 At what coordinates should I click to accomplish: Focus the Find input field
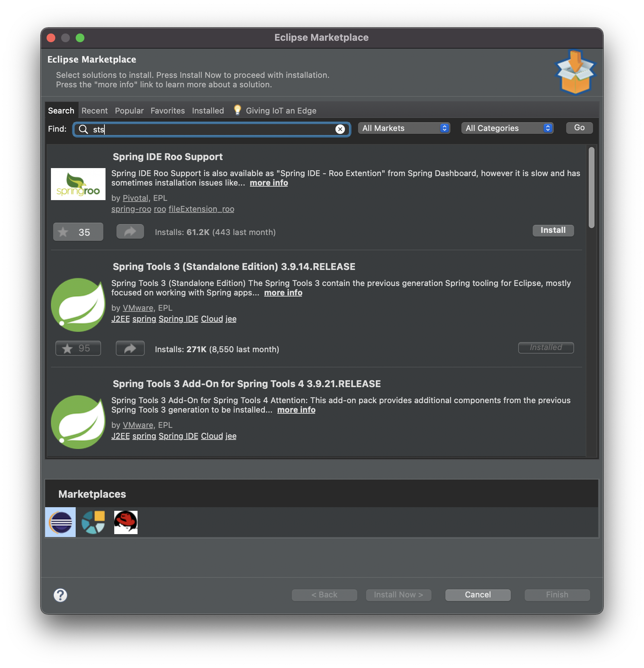(212, 129)
